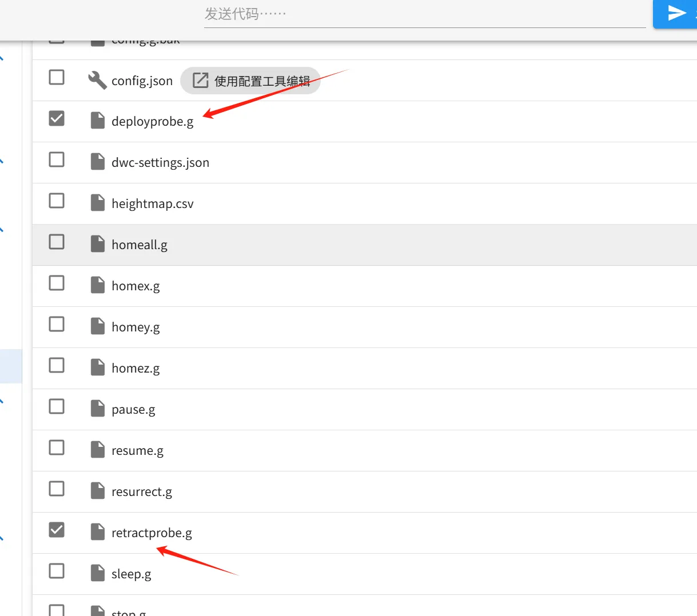Image resolution: width=697 pixels, height=616 pixels.
Task: Click the file icon beside sleep.g
Action: coord(98,574)
